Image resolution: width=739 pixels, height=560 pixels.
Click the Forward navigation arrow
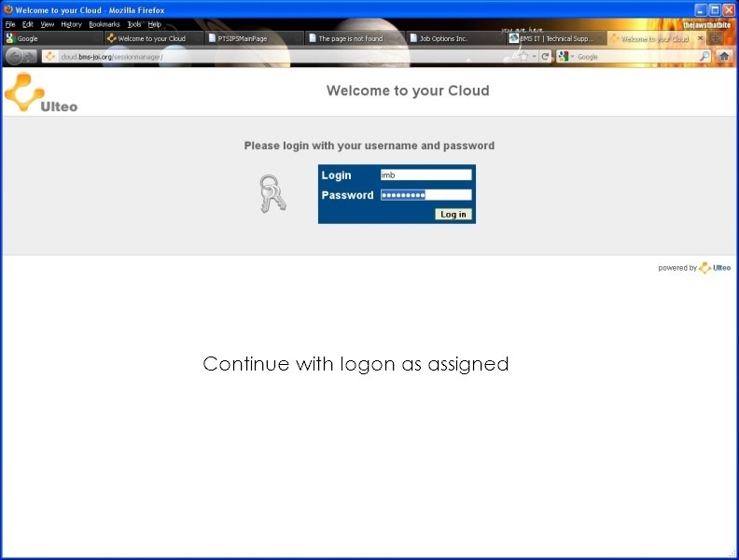coord(31,56)
